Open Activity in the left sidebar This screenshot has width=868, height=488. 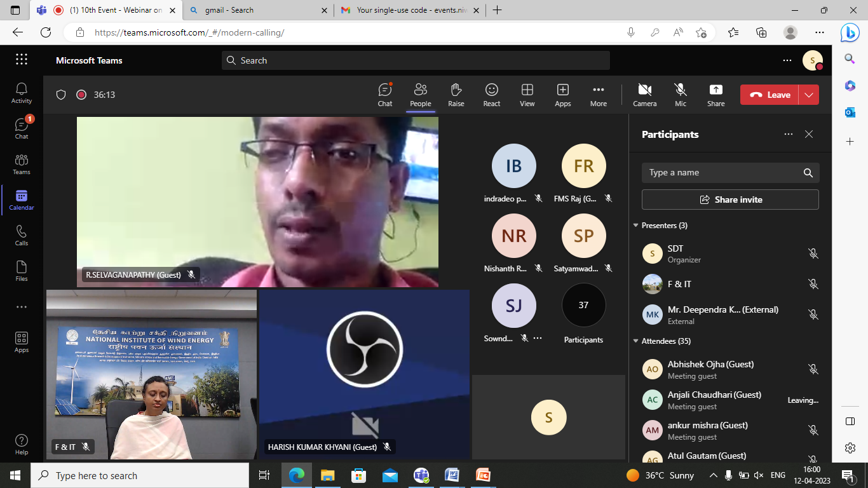tap(22, 93)
